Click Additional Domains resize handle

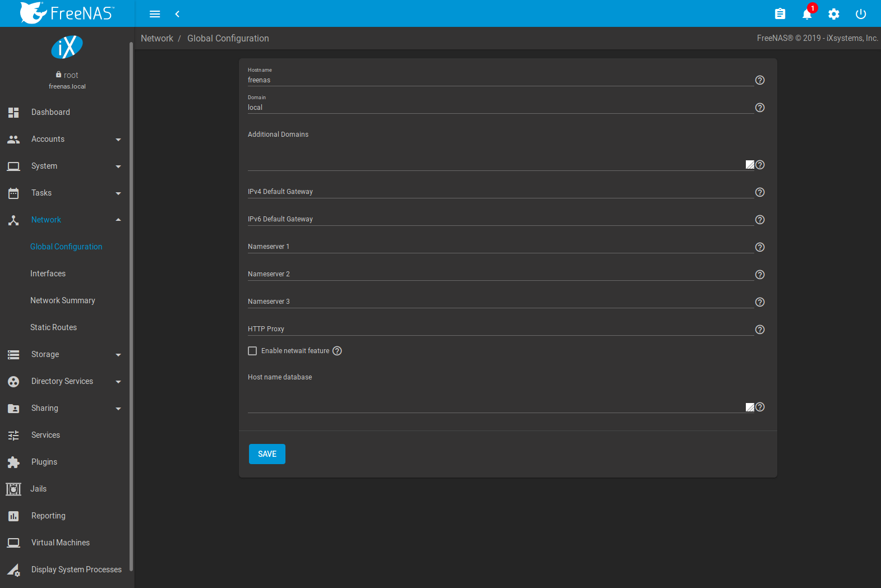(x=750, y=165)
